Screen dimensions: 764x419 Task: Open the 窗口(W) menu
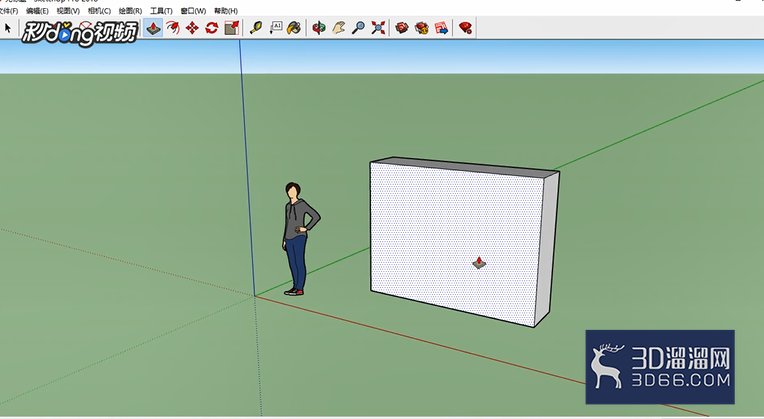pos(193,11)
